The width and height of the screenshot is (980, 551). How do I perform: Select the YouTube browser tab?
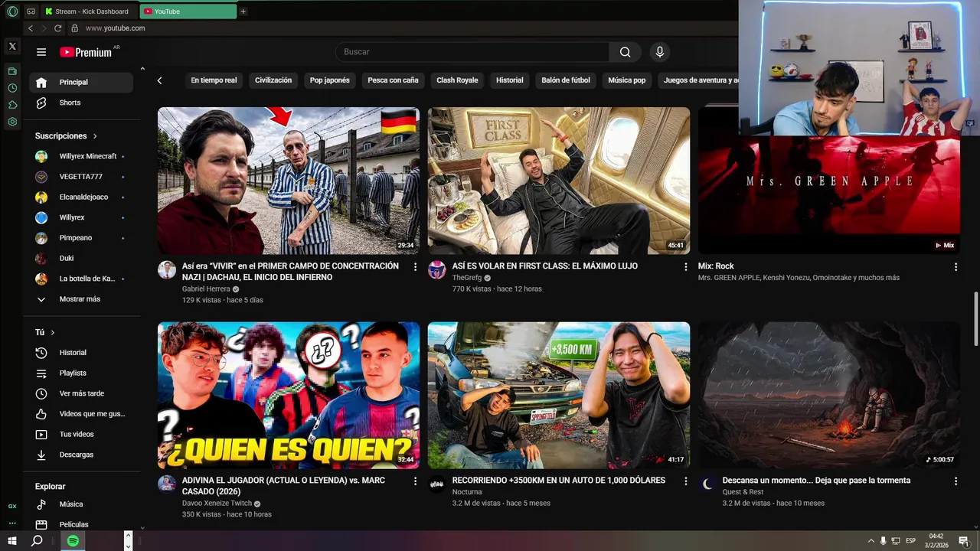[x=188, y=11]
